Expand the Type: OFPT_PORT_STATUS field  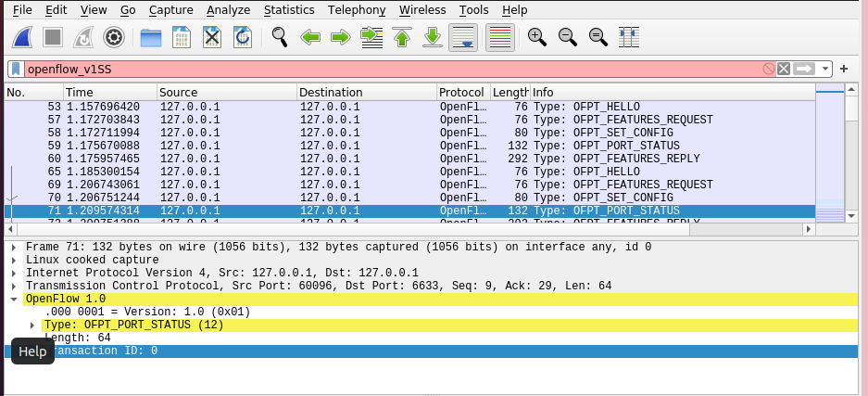(x=33, y=326)
